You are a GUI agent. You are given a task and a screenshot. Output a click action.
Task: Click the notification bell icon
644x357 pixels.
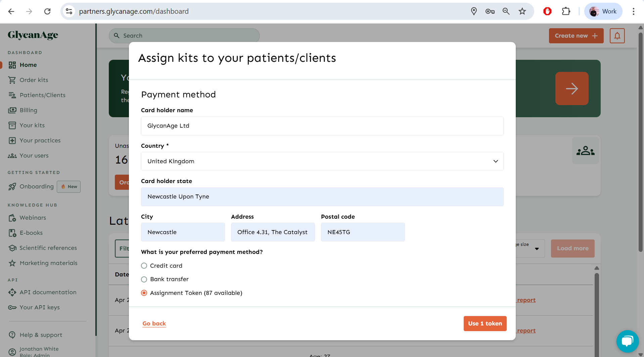pos(617,36)
